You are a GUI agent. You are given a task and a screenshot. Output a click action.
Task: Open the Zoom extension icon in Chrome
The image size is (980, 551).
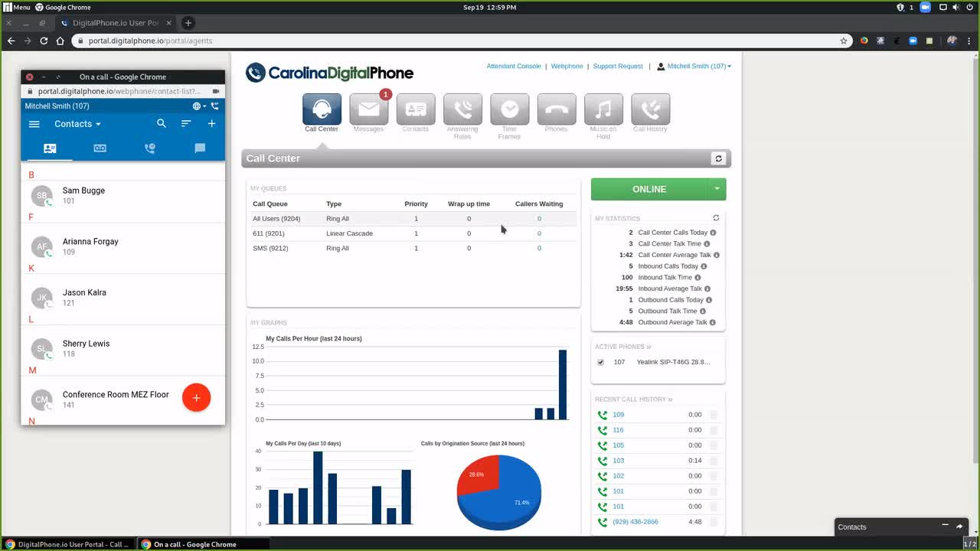pyautogui.click(x=913, y=41)
